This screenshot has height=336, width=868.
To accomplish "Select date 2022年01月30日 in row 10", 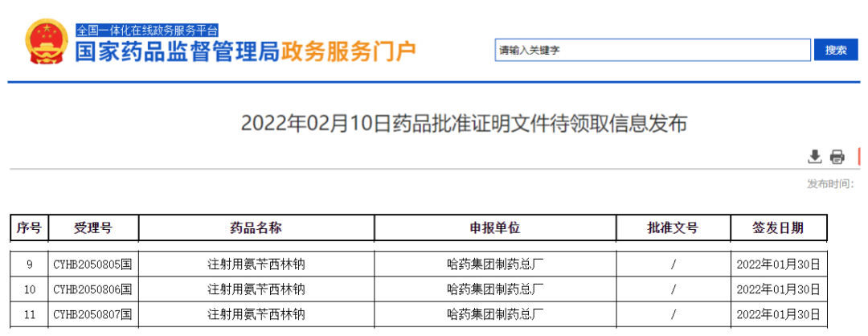I will coord(778,289).
